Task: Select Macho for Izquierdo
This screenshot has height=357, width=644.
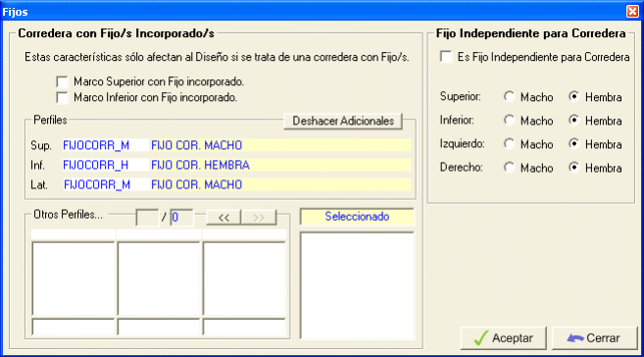Action: (510, 144)
